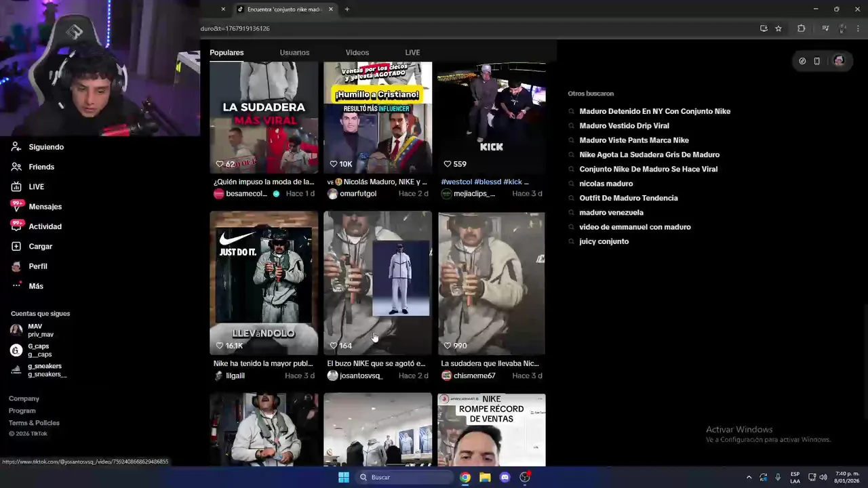Like the '¿Quién impuso la moda' video with 62 likes
Image resolution: width=868 pixels, height=488 pixels.
coord(220,164)
